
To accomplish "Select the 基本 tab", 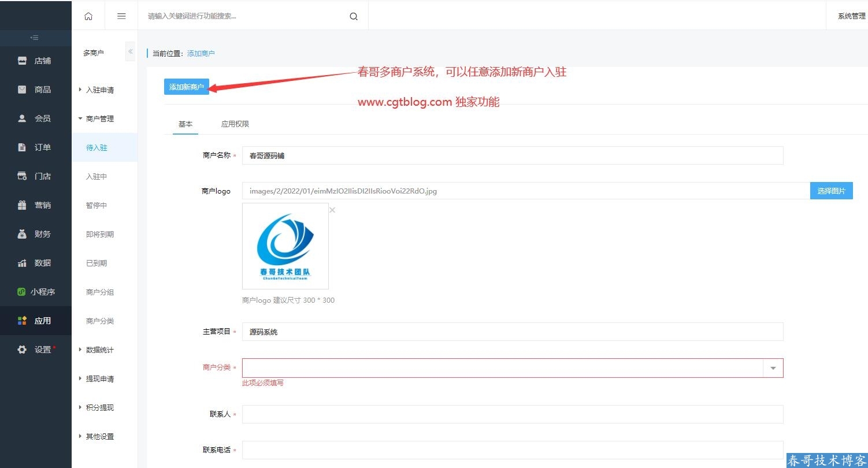I will pyautogui.click(x=186, y=124).
